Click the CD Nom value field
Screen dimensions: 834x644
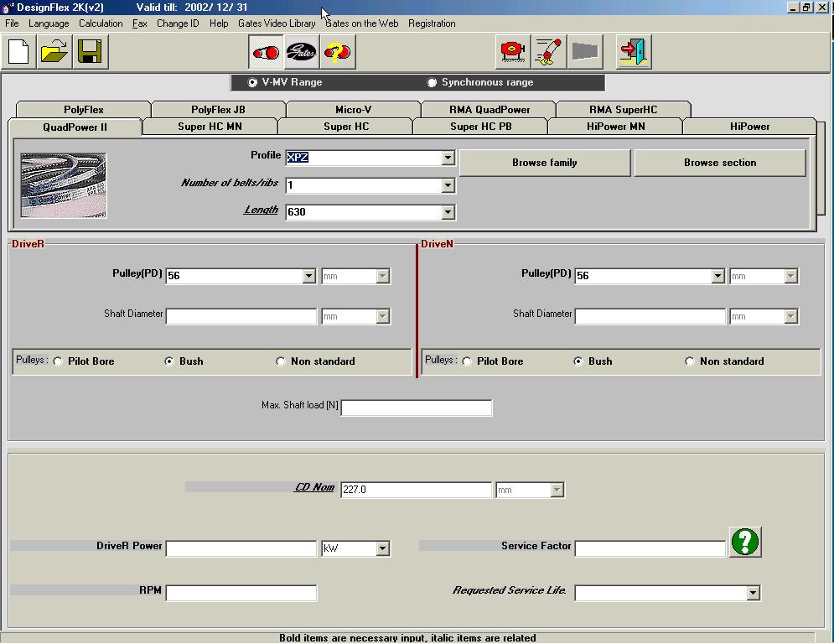(417, 490)
